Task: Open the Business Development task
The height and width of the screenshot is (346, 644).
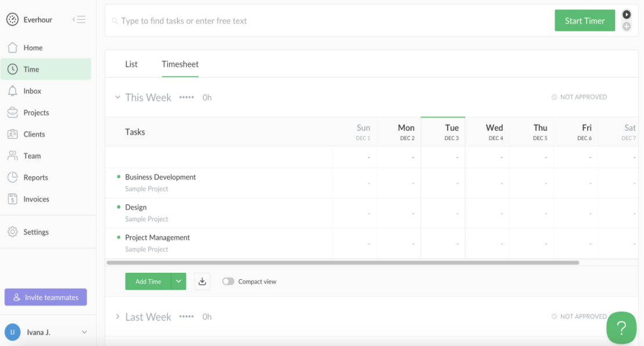Action: 160,177
